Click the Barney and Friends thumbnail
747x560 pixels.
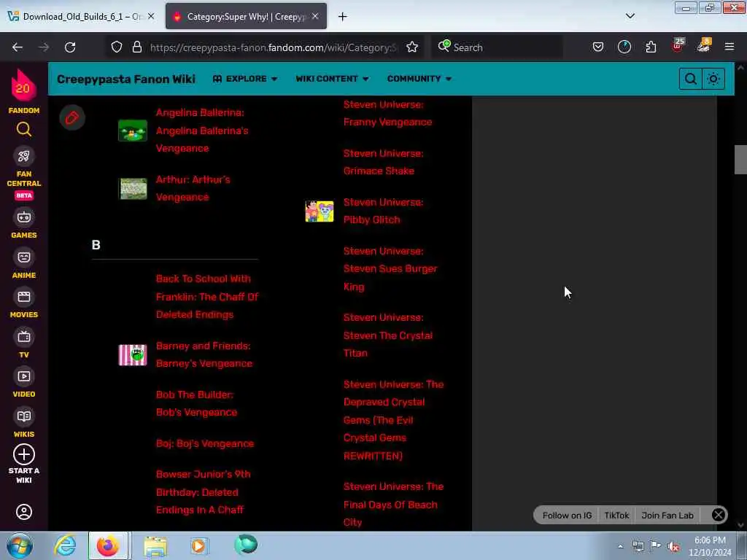pos(133,355)
